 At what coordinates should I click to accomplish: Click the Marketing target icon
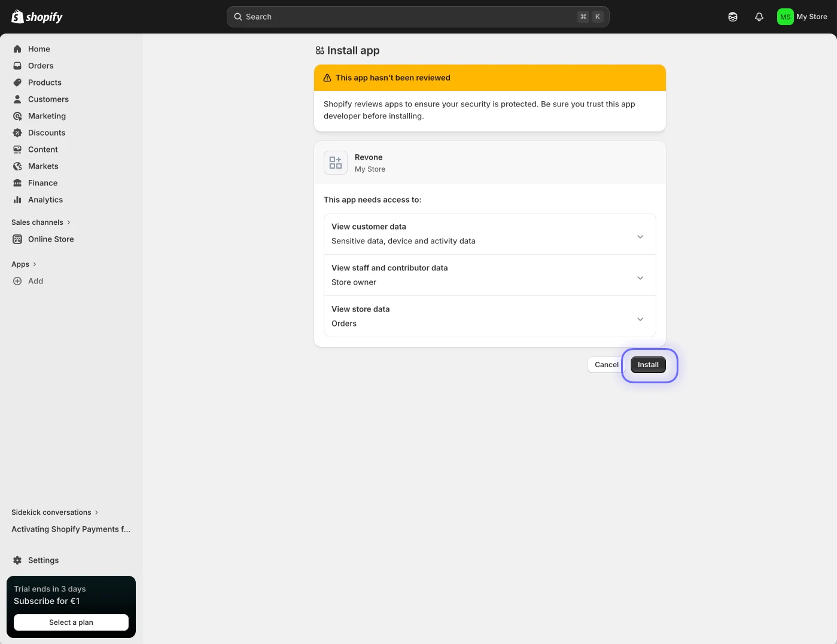[17, 116]
